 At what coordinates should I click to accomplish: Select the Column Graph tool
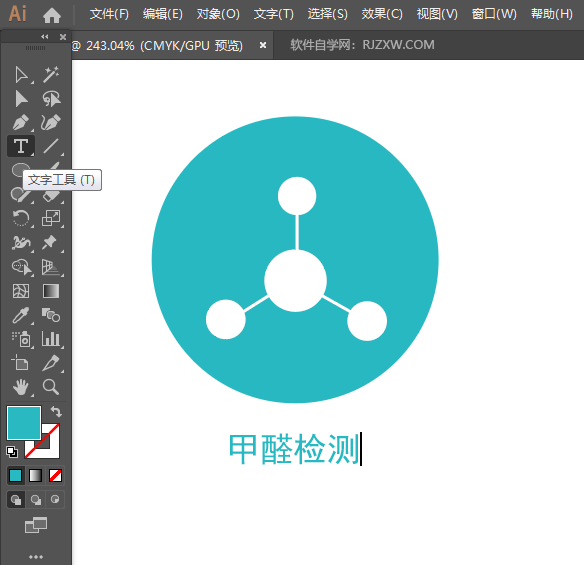click(x=51, y=339)
